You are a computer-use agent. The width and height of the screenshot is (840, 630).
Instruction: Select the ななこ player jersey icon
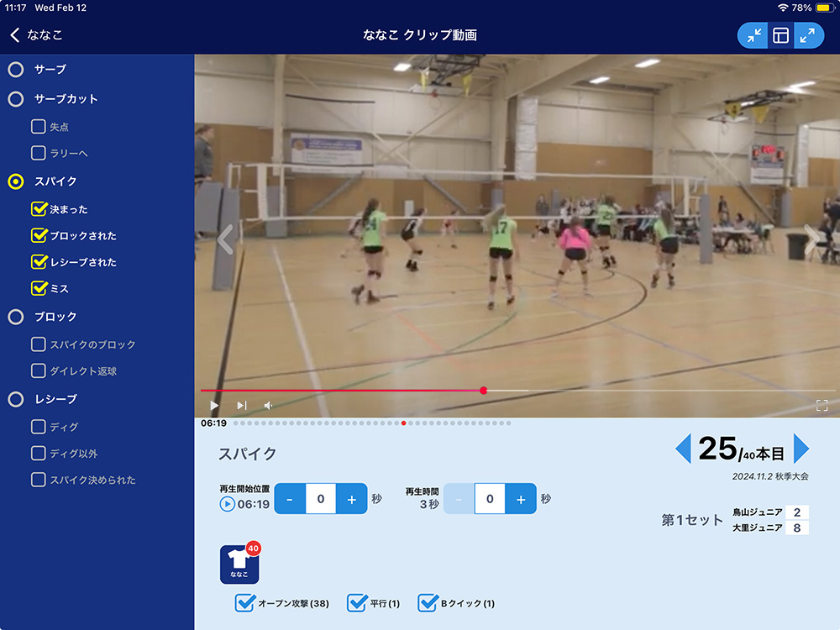239,564
